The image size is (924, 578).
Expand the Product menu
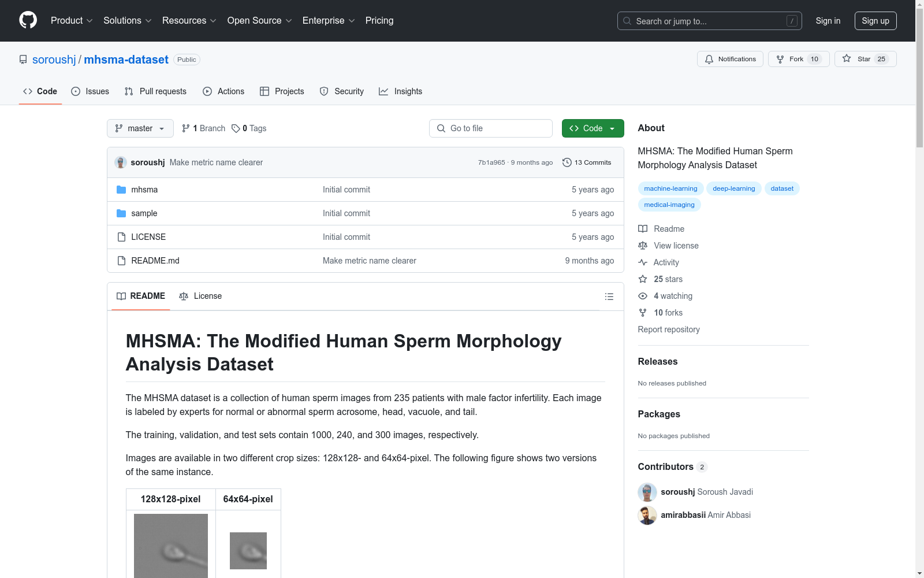coord(72,21)
